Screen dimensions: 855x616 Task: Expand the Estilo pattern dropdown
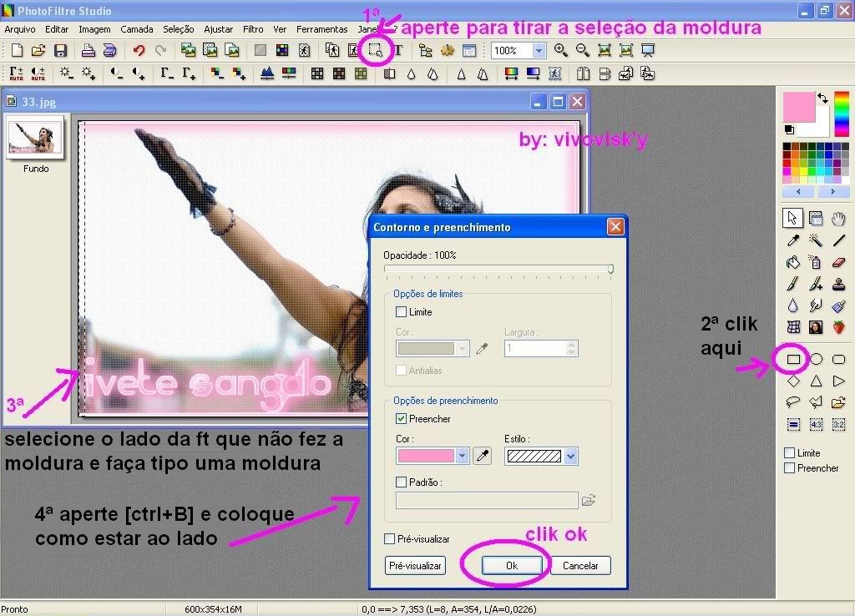[x=571, y=456]
